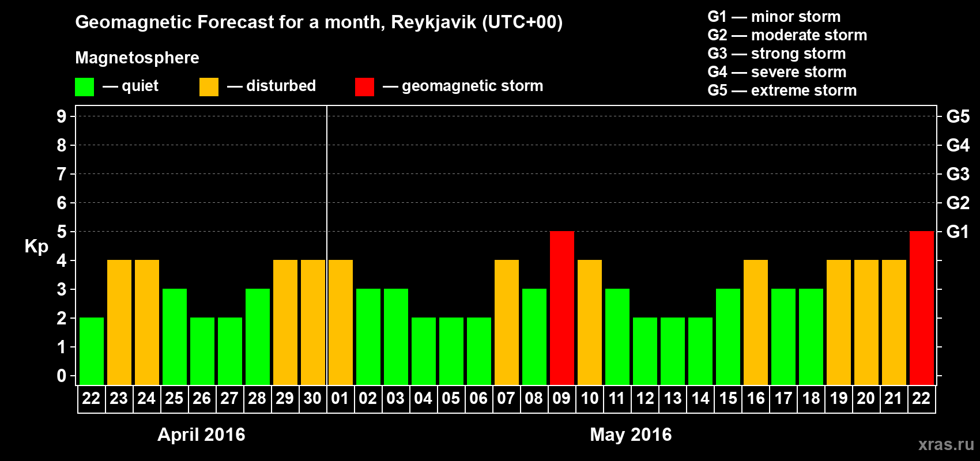
Task: Click the date cell 27 in April
Action: point(229,399)
